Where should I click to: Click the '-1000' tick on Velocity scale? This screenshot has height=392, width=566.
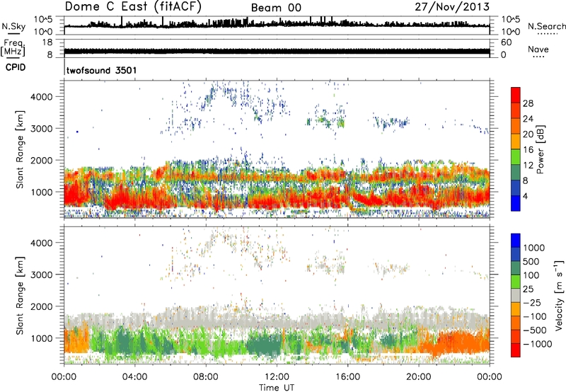537,344
